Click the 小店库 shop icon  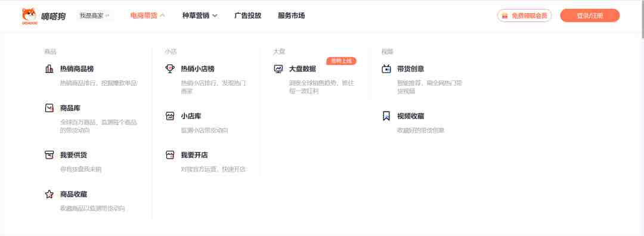170,116
